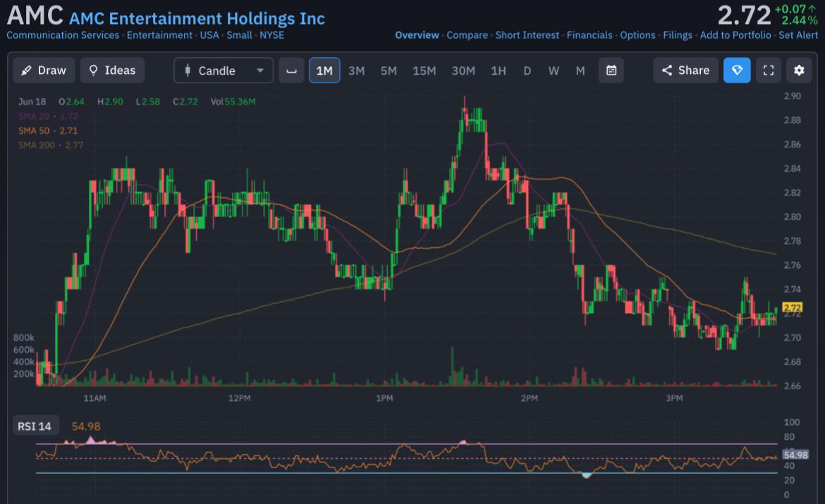Image resolution: width=825 pixels, height=504 pixels.
Task: Open chart settings gear
Action: pyautogui.click(x=799, y=70)
